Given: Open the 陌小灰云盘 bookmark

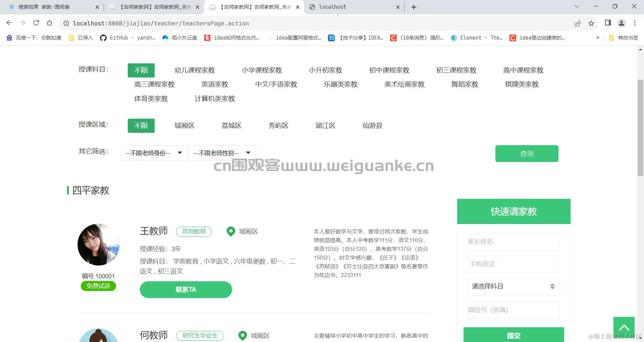Looking at the screenshot, I should [x=180, y=38].
